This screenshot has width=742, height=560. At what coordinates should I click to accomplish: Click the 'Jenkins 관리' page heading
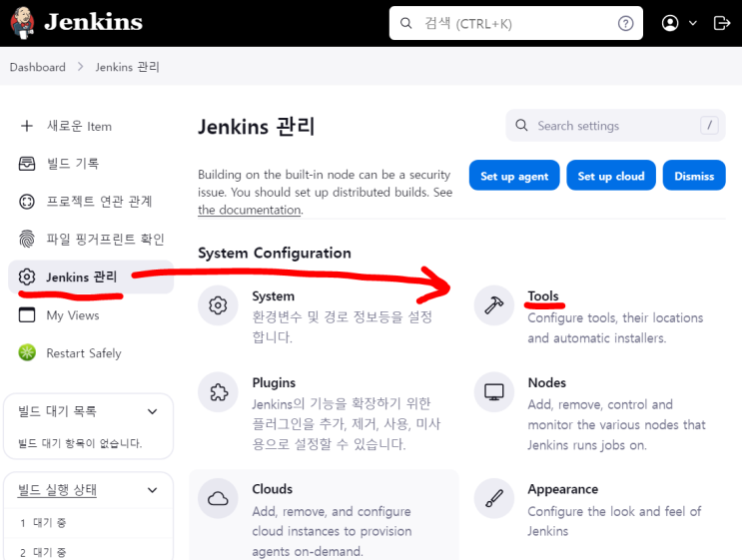[x=256, y=127]
